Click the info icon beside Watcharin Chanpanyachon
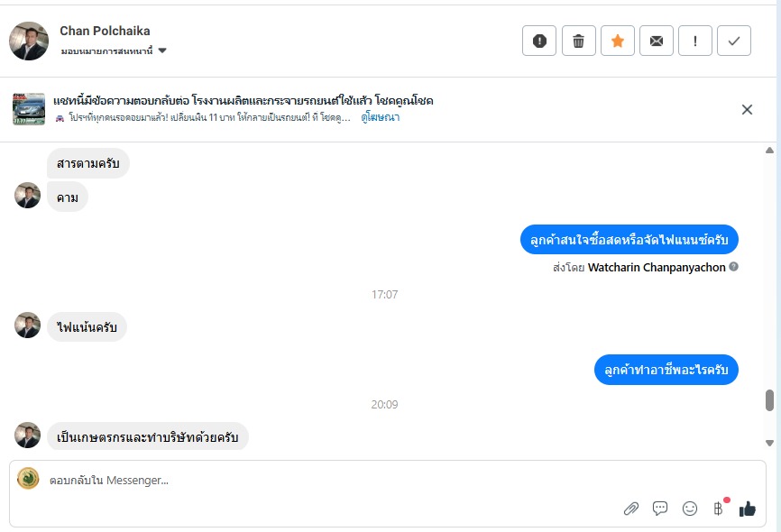Viewport: 781px width, 532px height. coord(734,267)
